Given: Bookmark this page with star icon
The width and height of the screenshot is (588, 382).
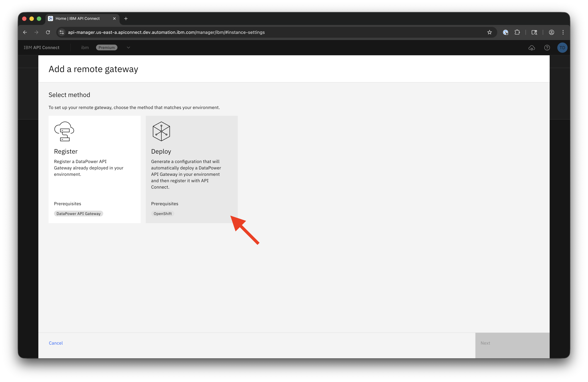Looking at the screenshot, I should click(x=489, y=32).
